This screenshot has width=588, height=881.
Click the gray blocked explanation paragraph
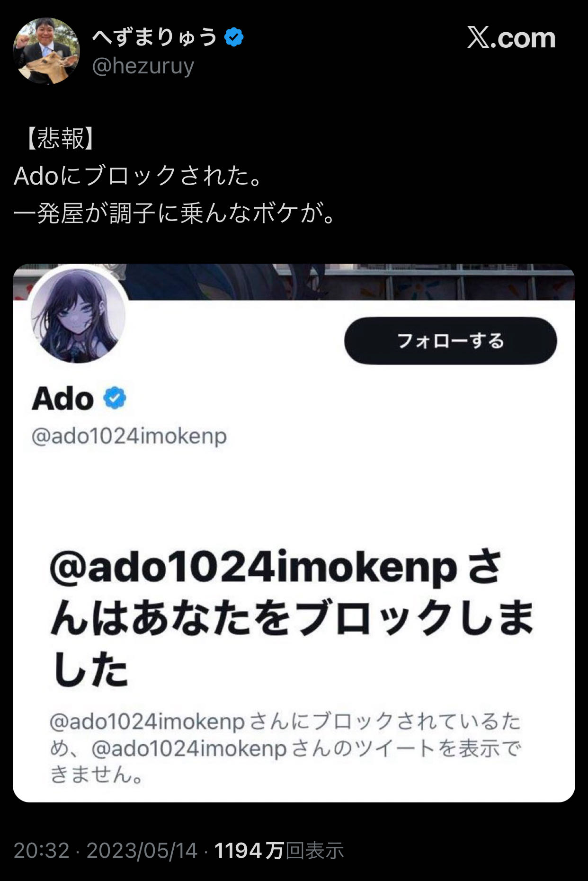coord(285,748)
